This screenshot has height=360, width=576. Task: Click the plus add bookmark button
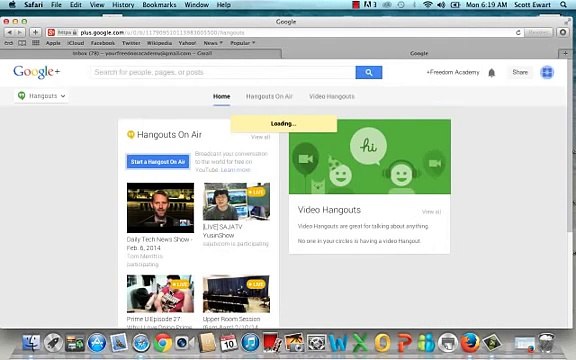[35, 32]
